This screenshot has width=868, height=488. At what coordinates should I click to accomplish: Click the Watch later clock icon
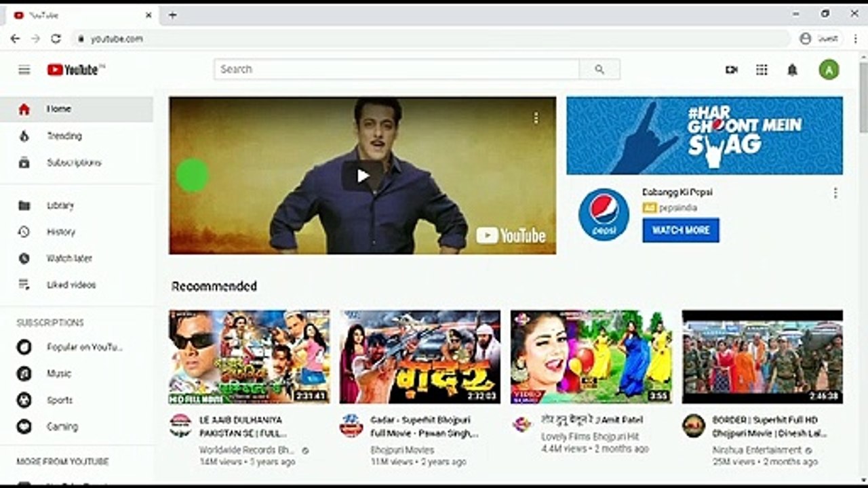coord(24,258)
